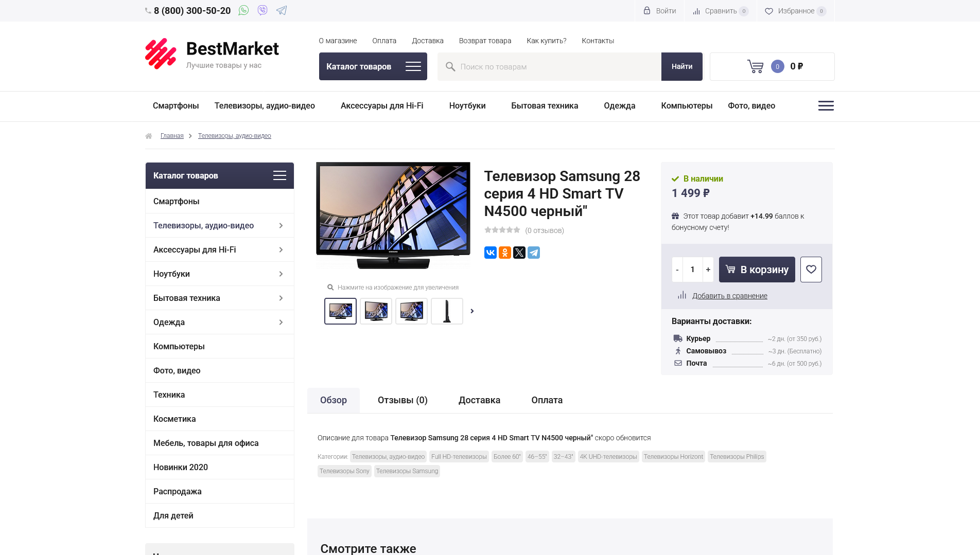Open Телевизоры Sony category tag

(x=344, y=471)
